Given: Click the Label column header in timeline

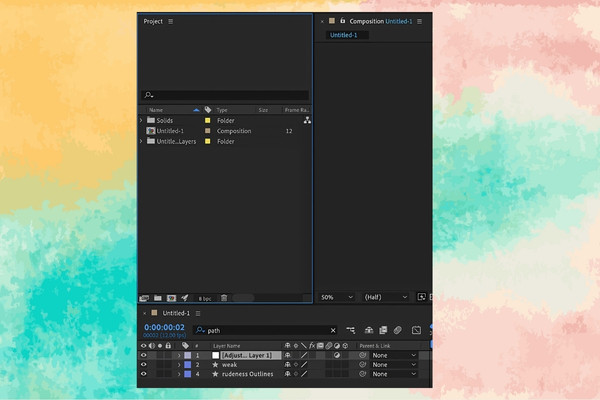Looking at the screenshot, I should click(x=185, y=346).
